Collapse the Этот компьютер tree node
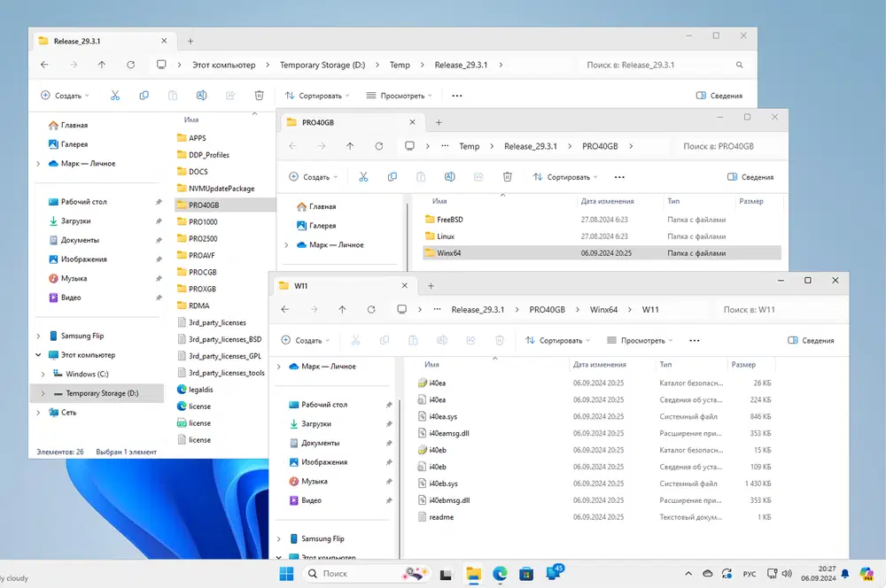The width and height of the screenshot is (886, 588). (38, 355)
